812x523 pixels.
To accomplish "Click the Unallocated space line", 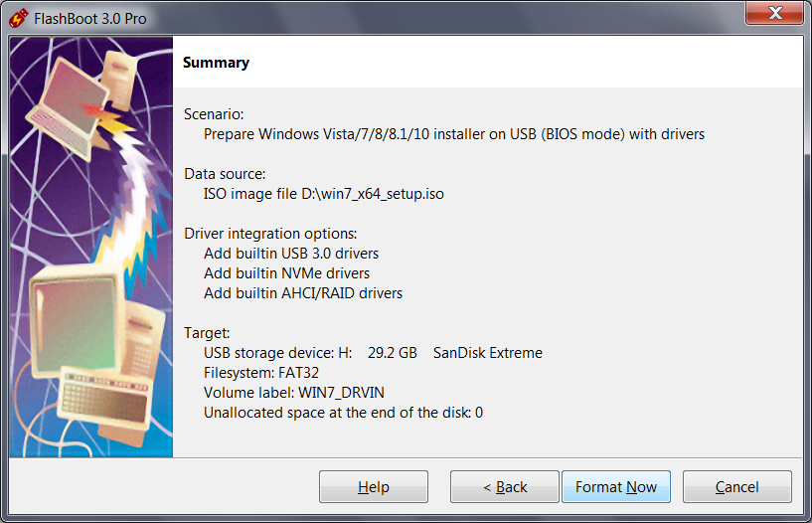I will coord(343,413).
